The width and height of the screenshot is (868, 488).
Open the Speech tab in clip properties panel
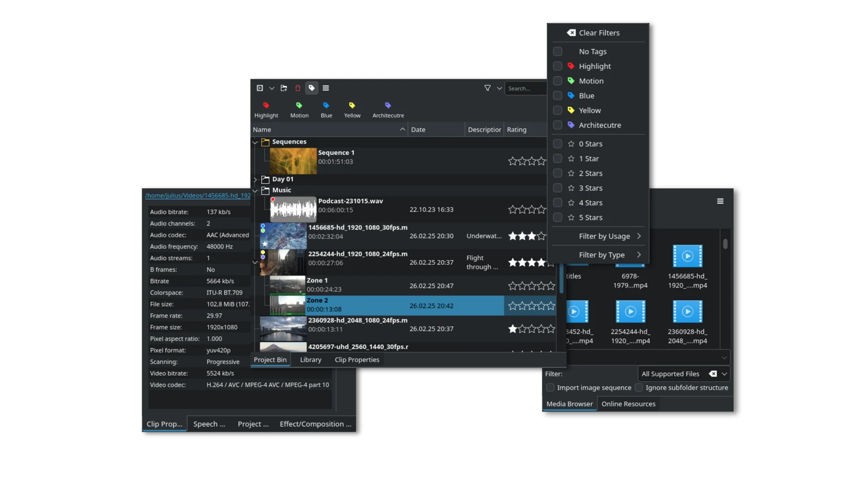(x=209, y=424)
